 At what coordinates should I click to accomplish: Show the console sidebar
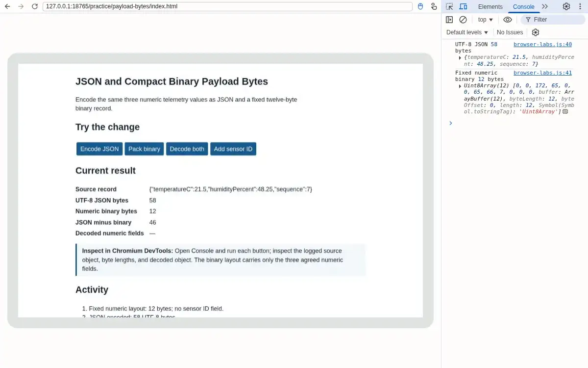tap(449, 20)
